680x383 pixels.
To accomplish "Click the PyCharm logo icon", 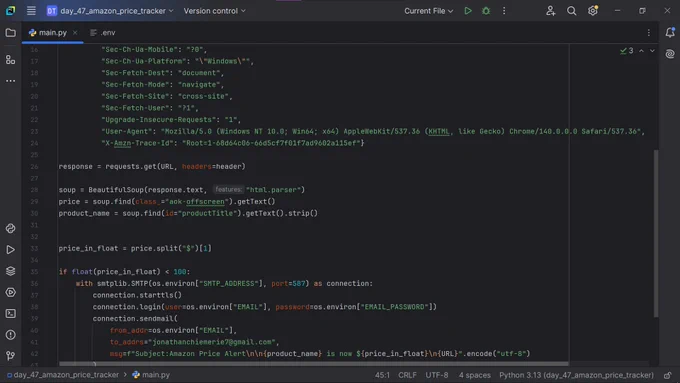I will (10, 11).
